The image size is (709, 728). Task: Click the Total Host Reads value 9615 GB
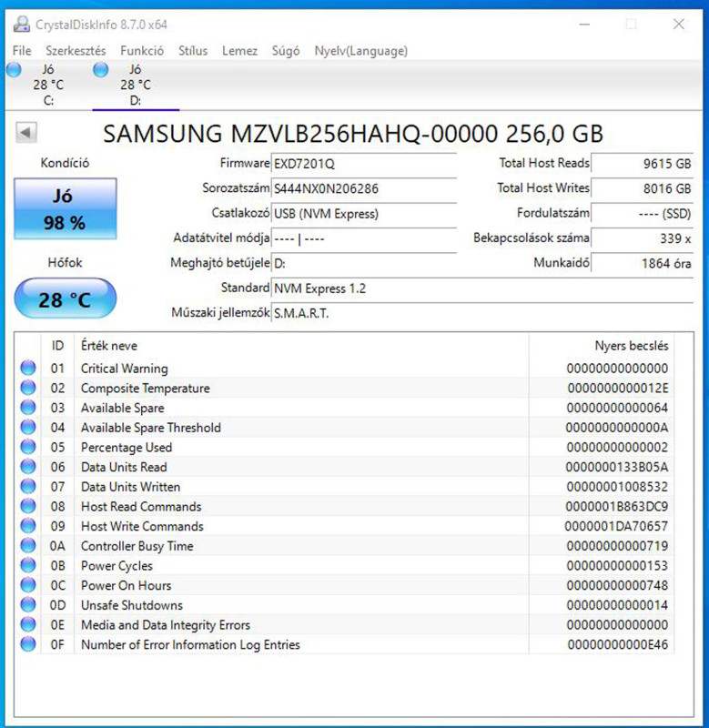pos(643,164)
